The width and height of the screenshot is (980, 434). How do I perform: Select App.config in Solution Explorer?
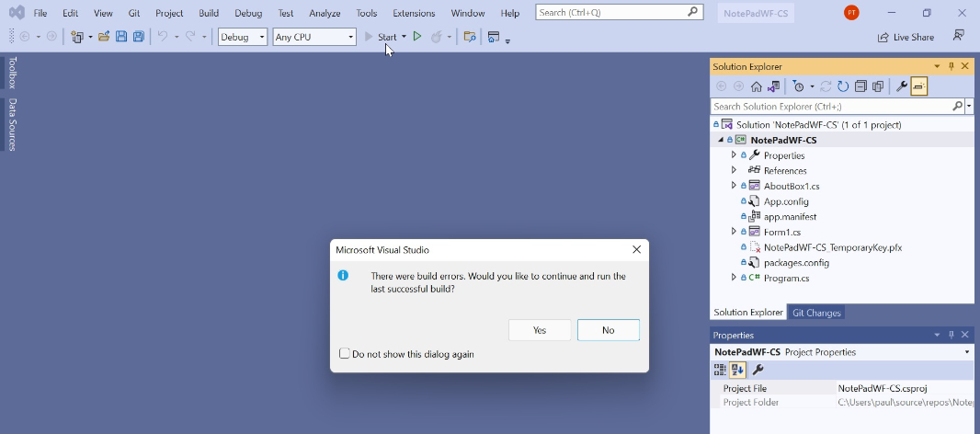(x=786, y=201)
